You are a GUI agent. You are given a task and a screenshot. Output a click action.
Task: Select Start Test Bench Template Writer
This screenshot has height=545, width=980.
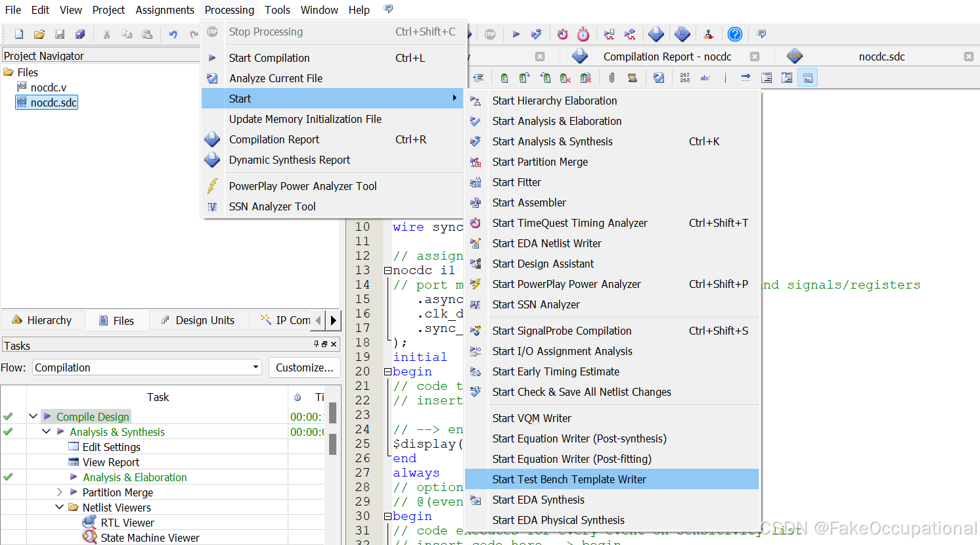(x=612, y=479)
